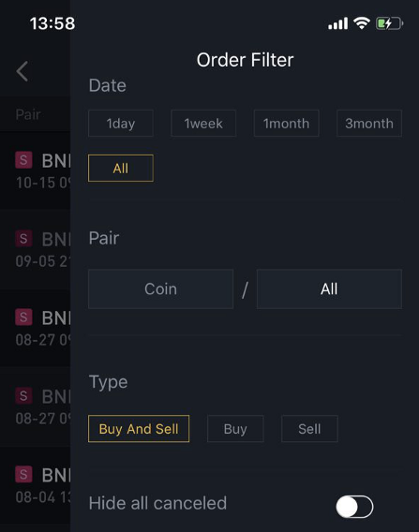Select the 1week date filter
The height and width of the screenshot is (532, 419).
tap(203, 123)
